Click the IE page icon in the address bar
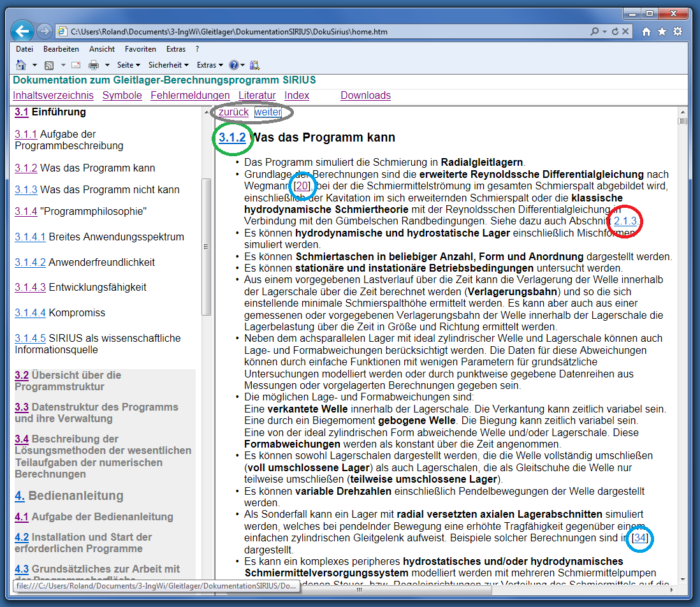This screenshot has height=607, width=700. click(62, 32)
